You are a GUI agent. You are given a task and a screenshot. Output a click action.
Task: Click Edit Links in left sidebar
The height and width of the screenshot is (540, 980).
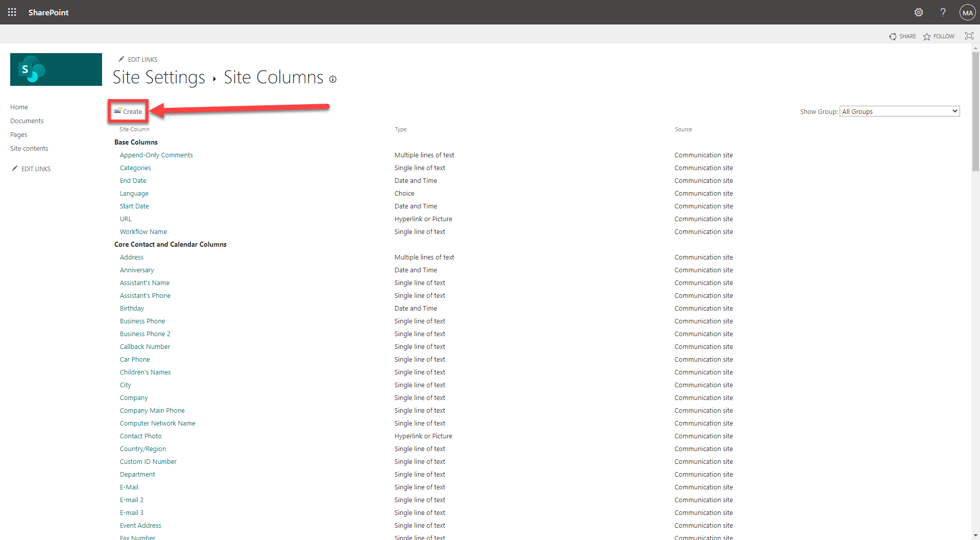coord(36,169)
